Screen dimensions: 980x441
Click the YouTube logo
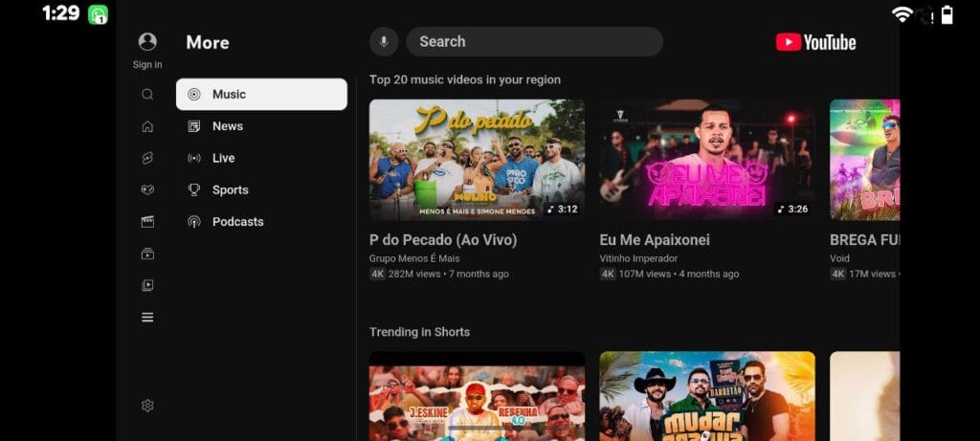815,42
